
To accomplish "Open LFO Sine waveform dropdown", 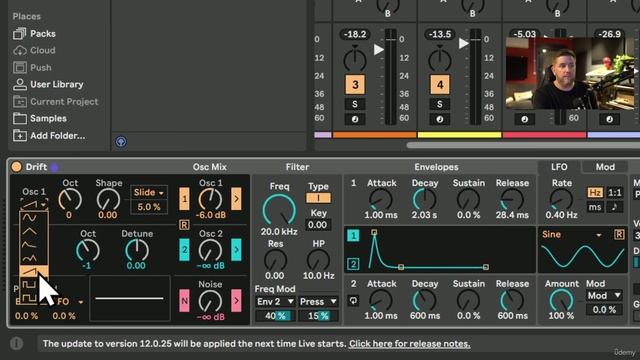I will (x=571, y=235).
